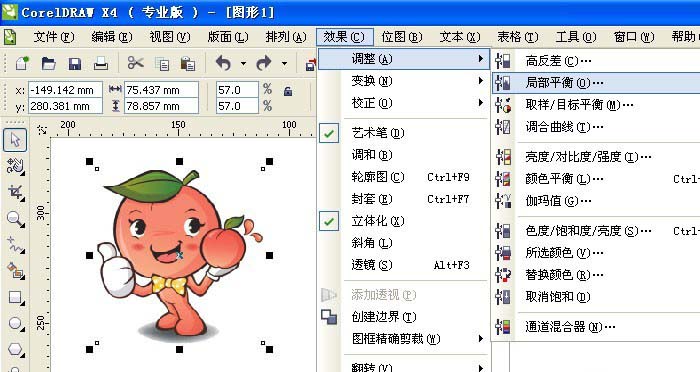Open the 文本(X) menu
This screenshot has height=372, width=700.
coord(460,37)
